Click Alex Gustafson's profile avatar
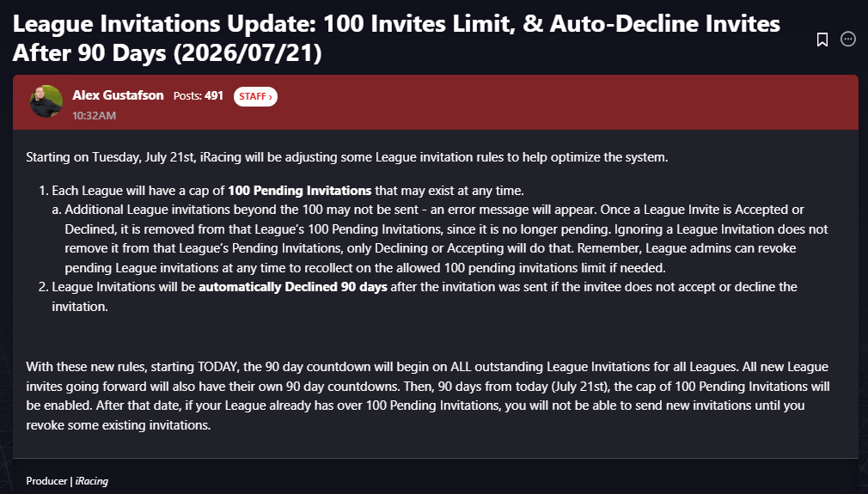 click(x=46, y=101)
